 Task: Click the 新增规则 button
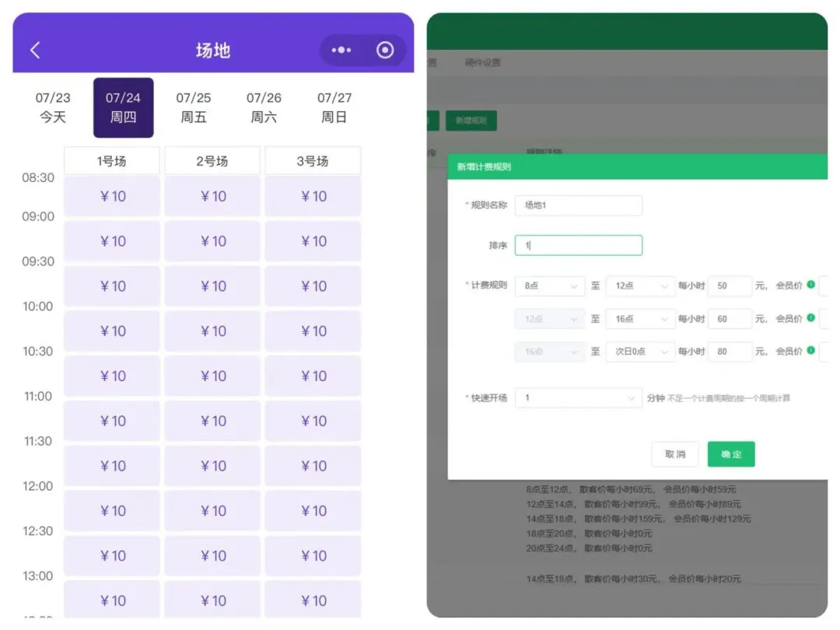pos(471,121)
